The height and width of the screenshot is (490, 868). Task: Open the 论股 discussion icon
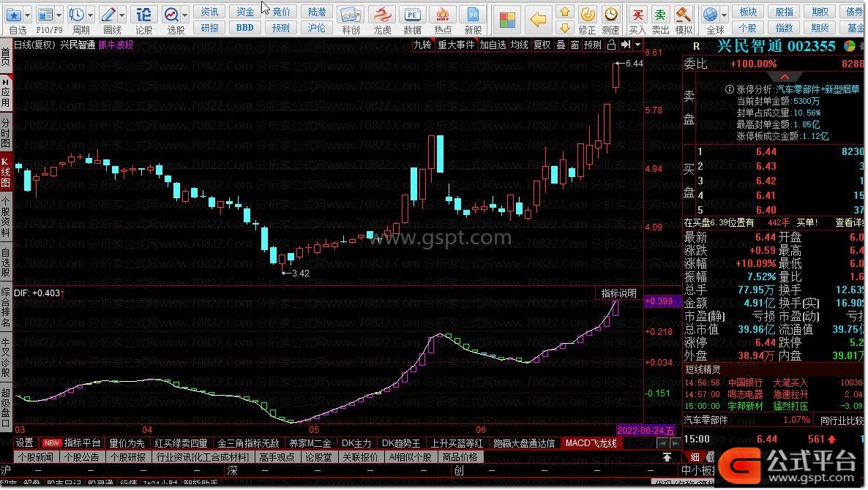(x=144, y=15)
